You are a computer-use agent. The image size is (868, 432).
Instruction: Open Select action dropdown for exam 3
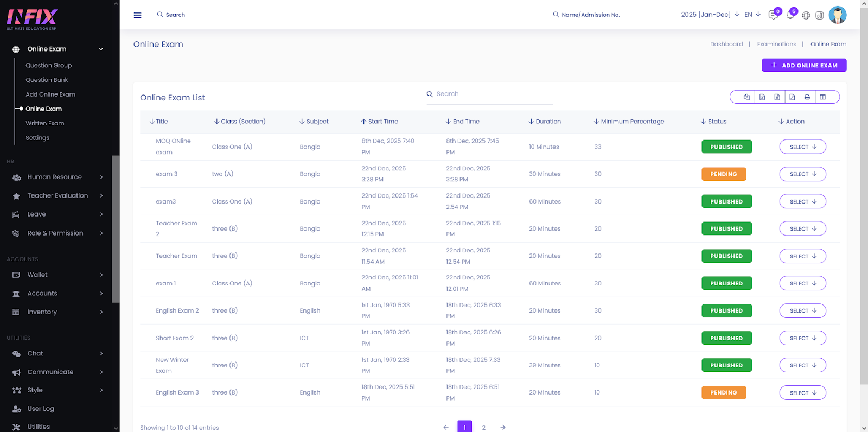(802, 174)
